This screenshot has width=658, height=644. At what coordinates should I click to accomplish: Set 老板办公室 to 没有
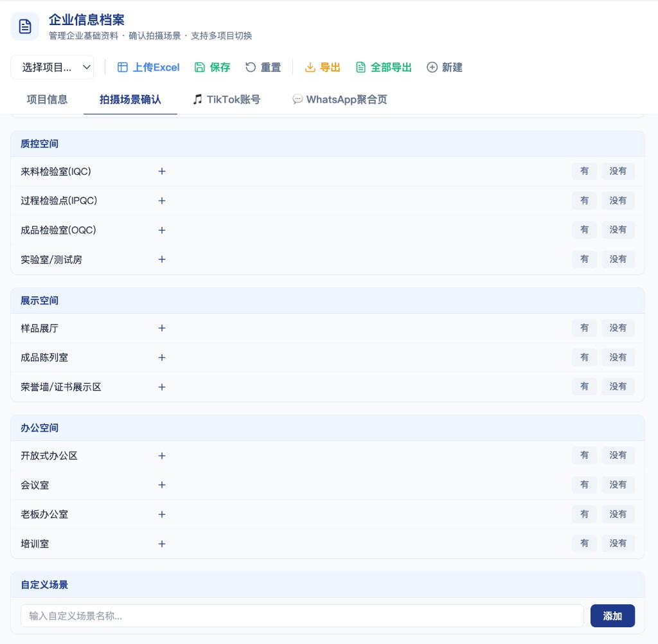coord(618,514)
